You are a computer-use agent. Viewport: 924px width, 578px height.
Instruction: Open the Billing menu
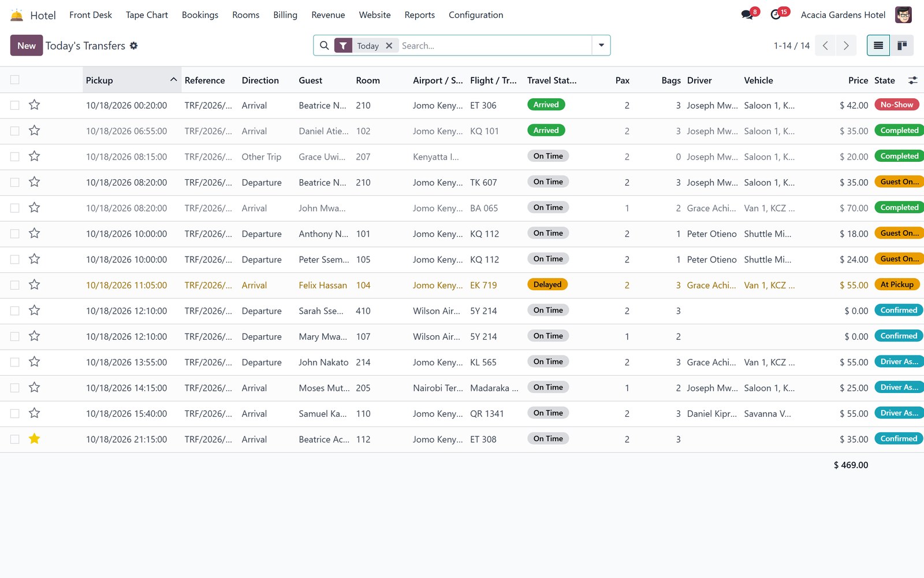tap(285, 15)
